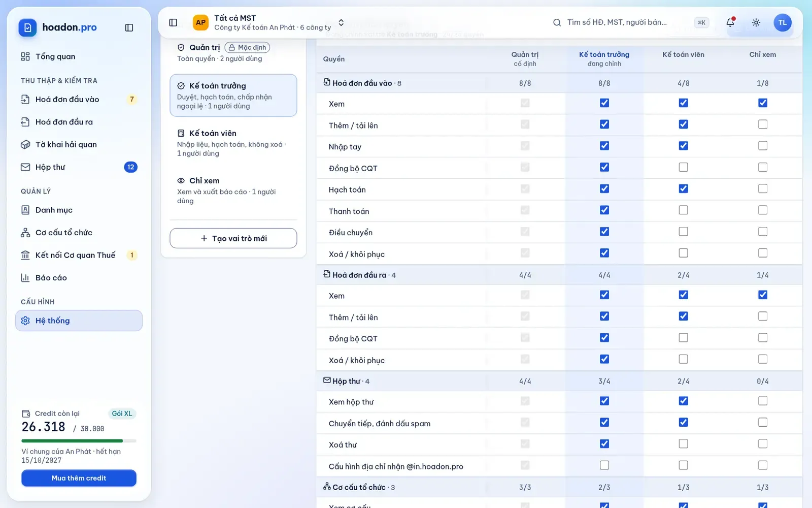The height and width of the screenshot is (508, 812).
Task: Click the Hộp thư envelope icon in sidebar
Action: (25, 167)
